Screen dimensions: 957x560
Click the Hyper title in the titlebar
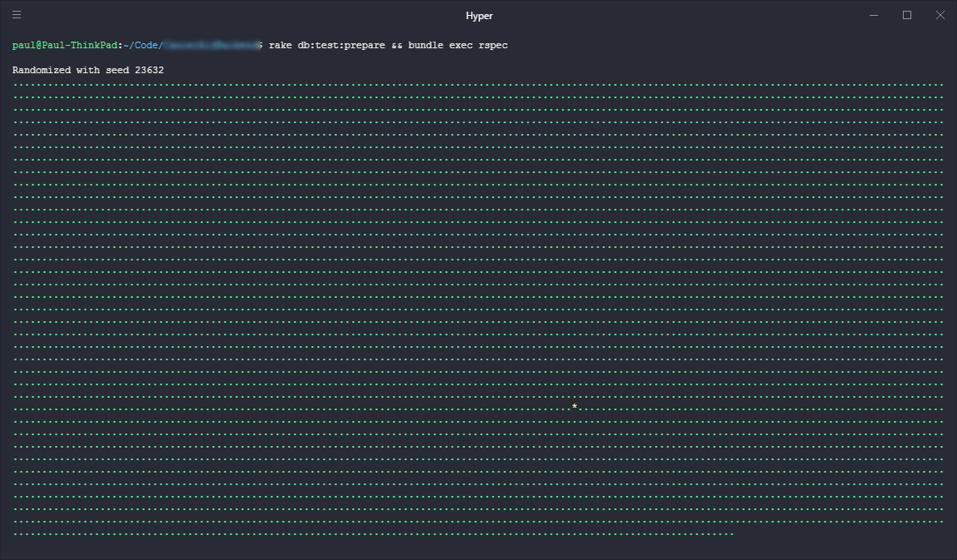pyautogui.click(x=478, y=15)
